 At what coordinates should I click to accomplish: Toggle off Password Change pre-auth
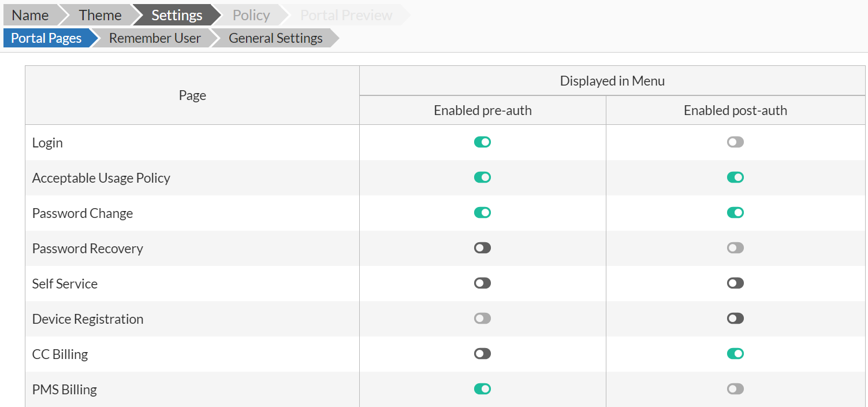click(482, 212)
